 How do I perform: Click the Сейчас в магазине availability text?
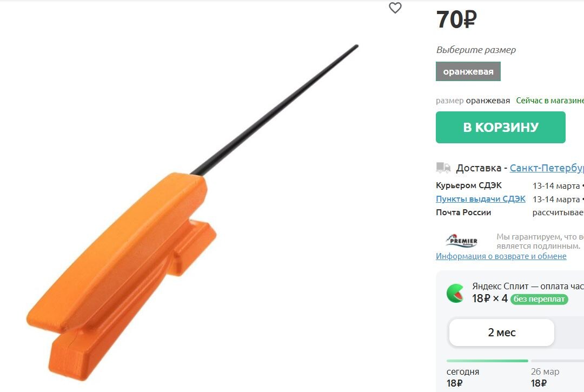[550, 101]
